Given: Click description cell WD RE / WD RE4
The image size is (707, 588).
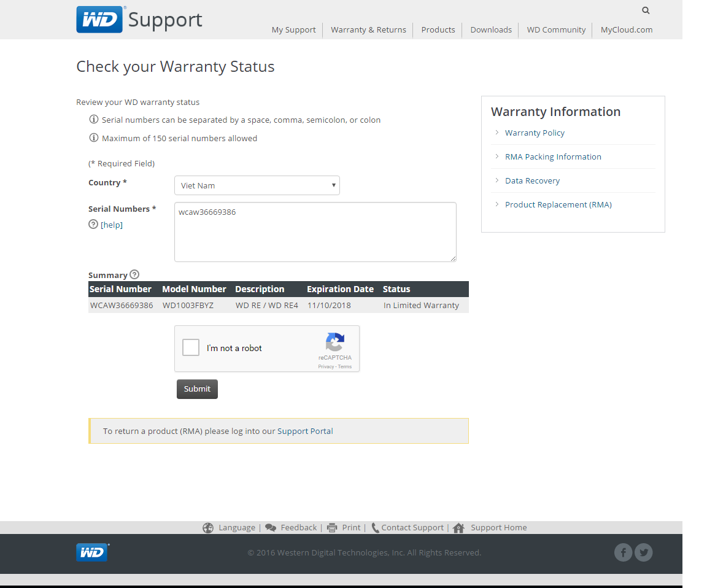Looking at the screenshot, I should click(267, 305).
